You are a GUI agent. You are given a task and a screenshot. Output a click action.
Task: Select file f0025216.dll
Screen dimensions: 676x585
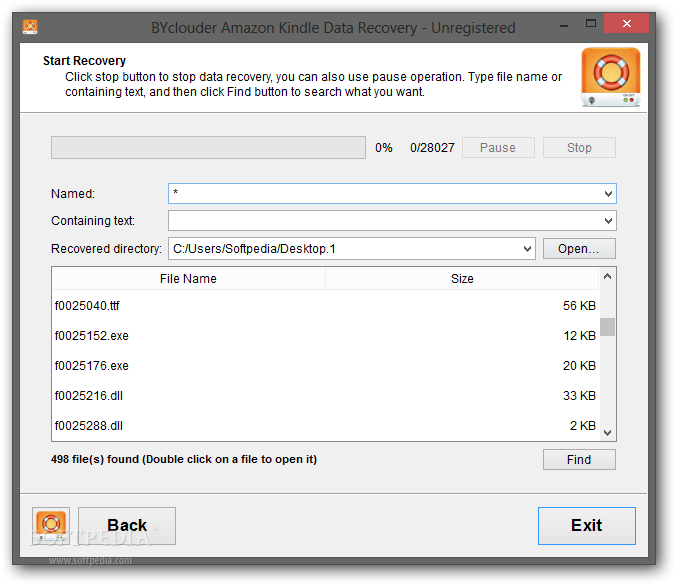pyautogui.click(x=88, y=396)
